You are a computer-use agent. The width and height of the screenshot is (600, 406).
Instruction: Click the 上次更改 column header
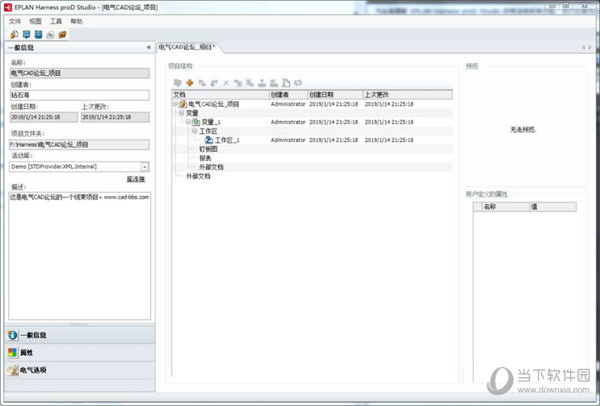[408, 95]
